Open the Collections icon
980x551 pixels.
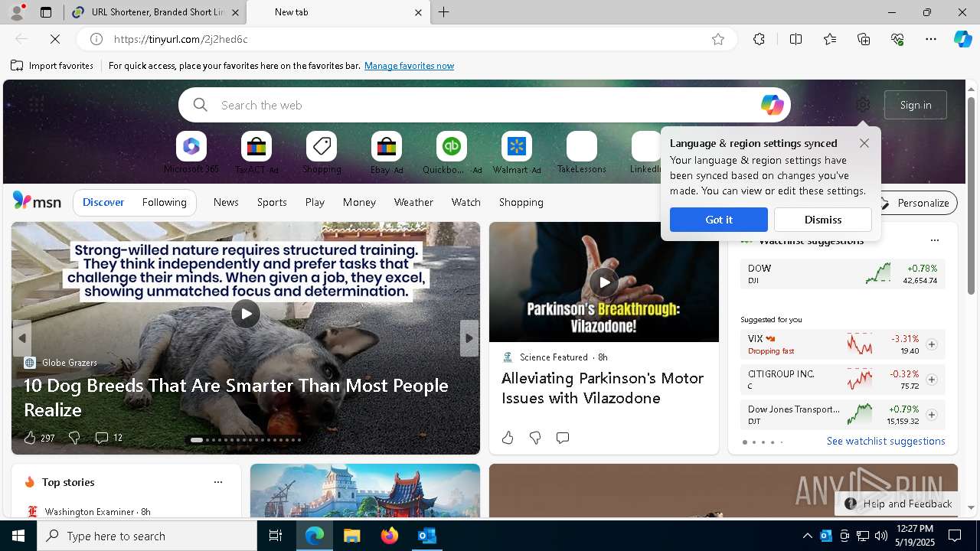tap(864, 39)
